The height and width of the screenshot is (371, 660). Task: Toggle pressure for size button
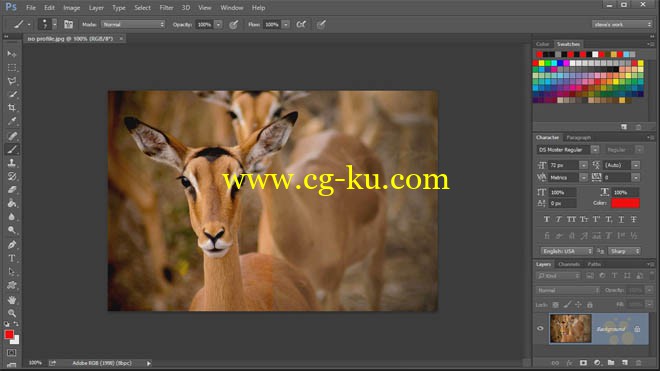(x=321, y=24)
